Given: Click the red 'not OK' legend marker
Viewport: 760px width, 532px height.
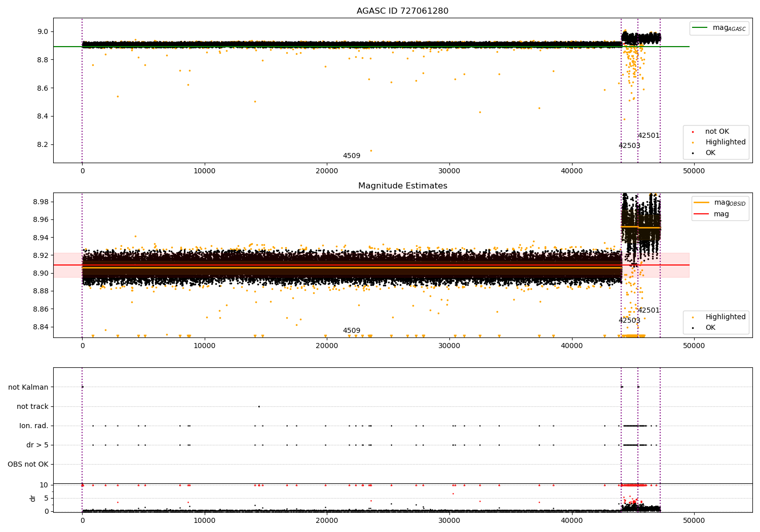Looking at the screenshot, I should point(693,132).
